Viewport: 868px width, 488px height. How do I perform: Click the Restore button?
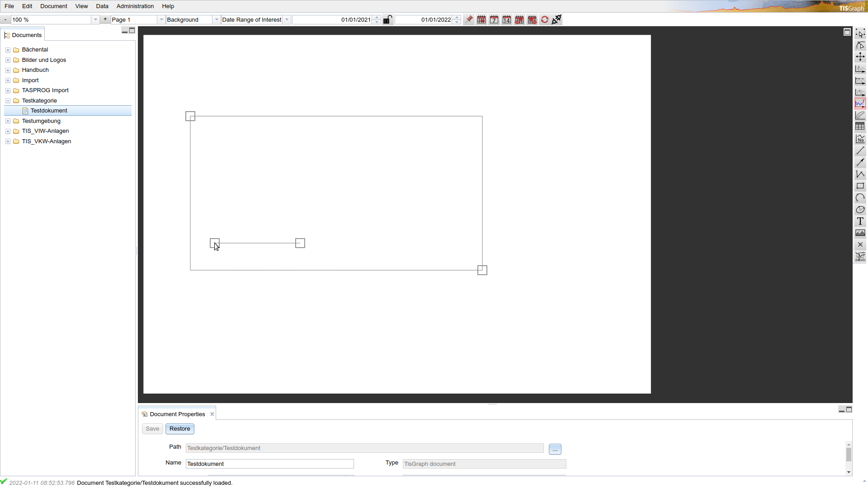pos(179,429)
